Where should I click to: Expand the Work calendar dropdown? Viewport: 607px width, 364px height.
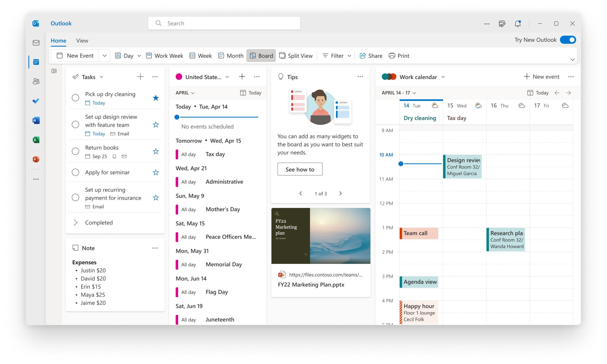(x=443, y=77)
